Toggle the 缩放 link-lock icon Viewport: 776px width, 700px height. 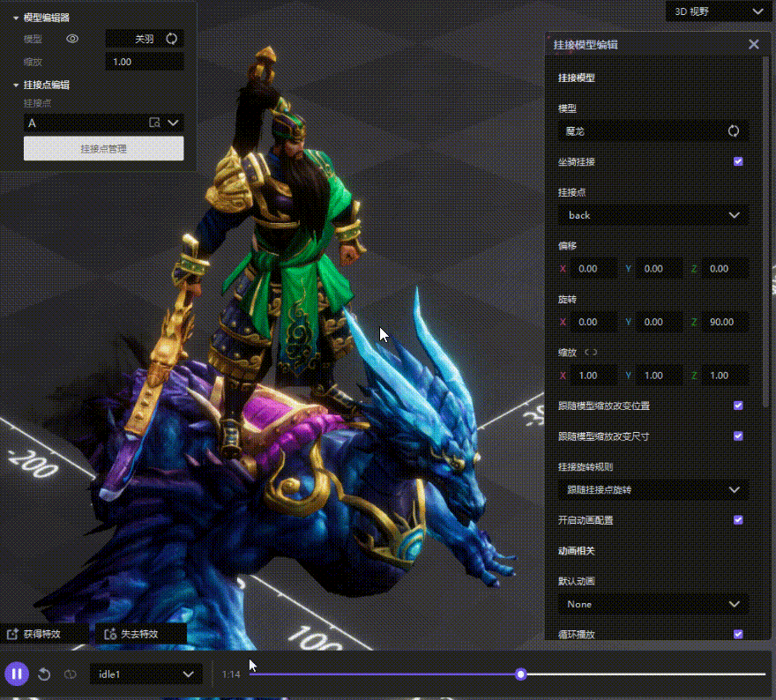click(591, 353)
